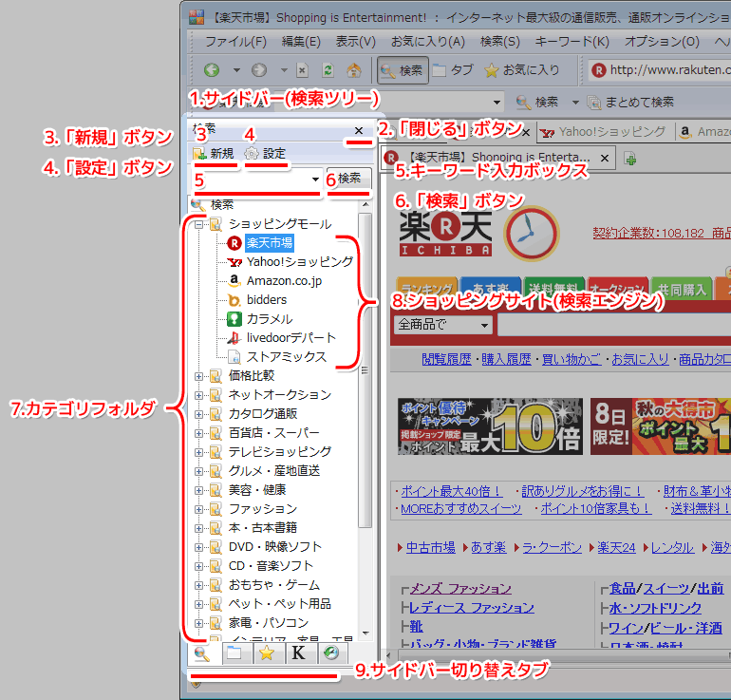Click the green Refresh page icon

point(328,70)
